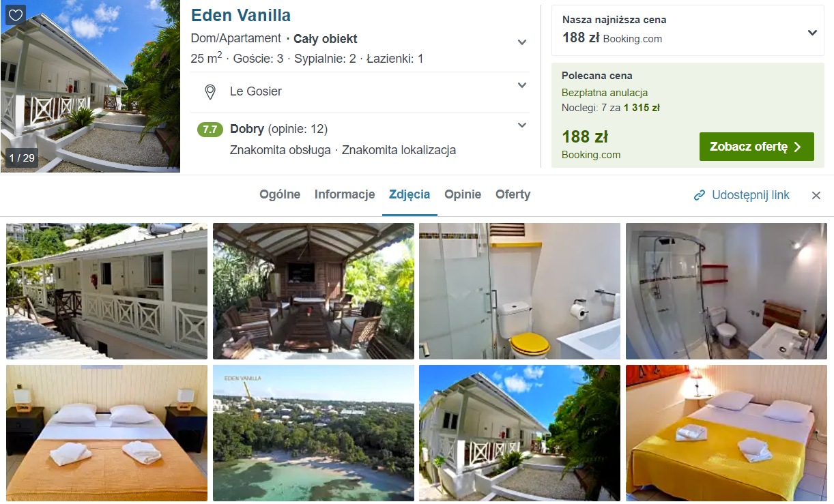Screen dimensions: 834x504
Task: Click the Zobacz ofertę button
Action: (x=757, y=147)
